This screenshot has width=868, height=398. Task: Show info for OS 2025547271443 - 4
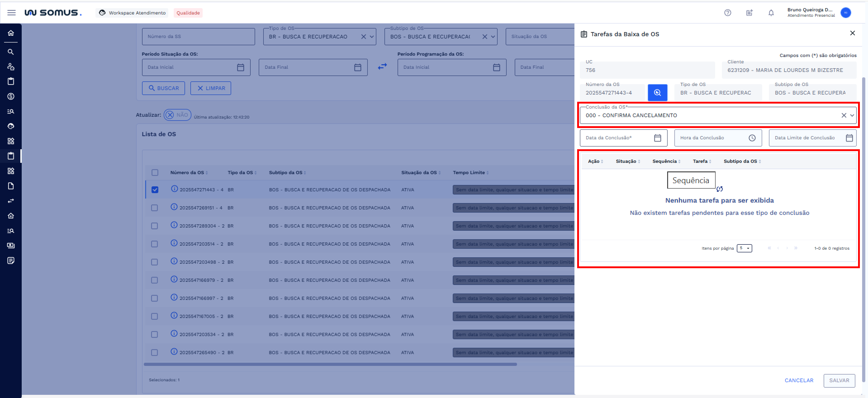(174, 189)
